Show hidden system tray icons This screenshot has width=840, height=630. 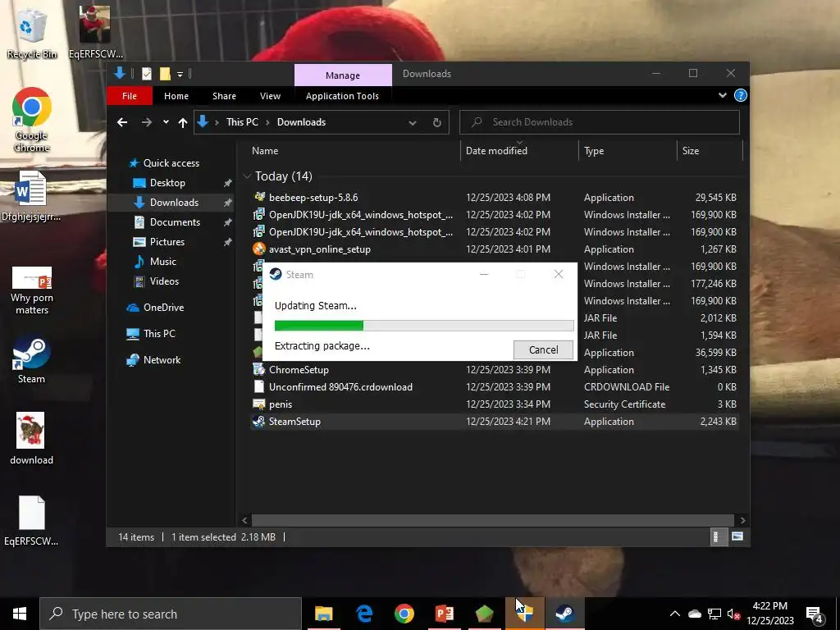tap(675, 614)
